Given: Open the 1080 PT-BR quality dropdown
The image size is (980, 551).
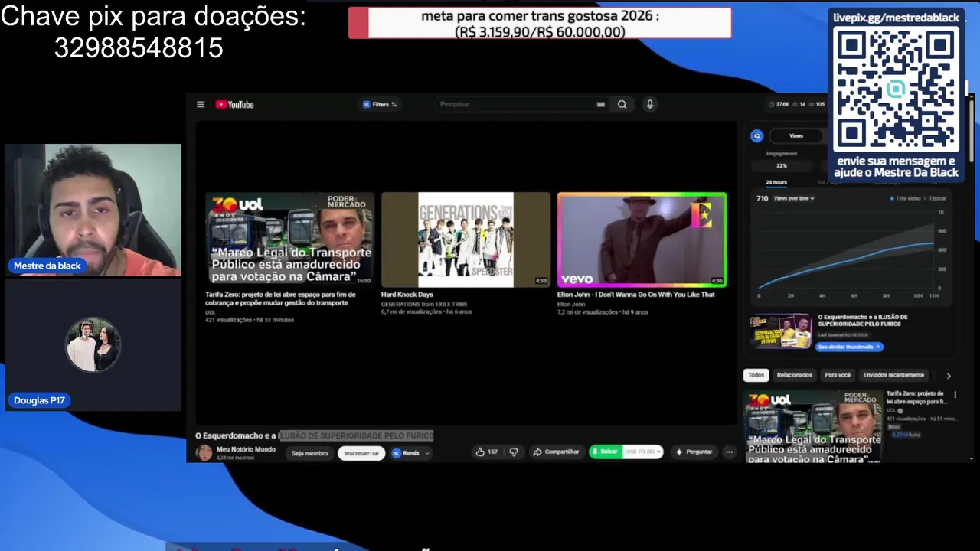Looking at the screenshot, I should point(642,452).
